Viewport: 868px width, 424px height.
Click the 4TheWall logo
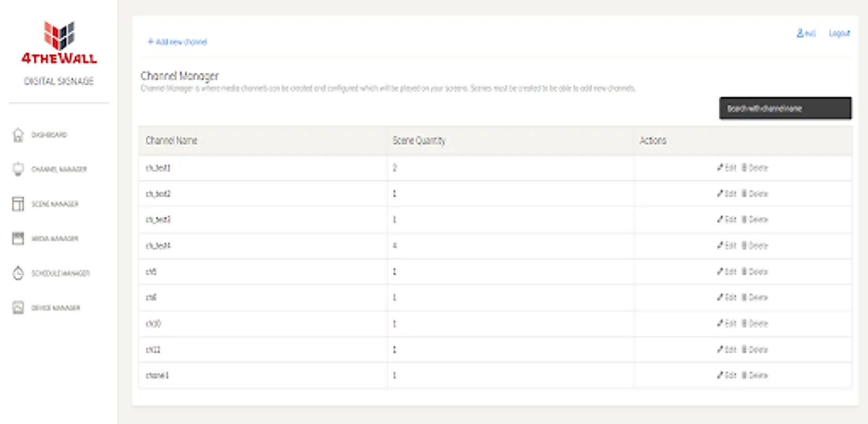59,42
